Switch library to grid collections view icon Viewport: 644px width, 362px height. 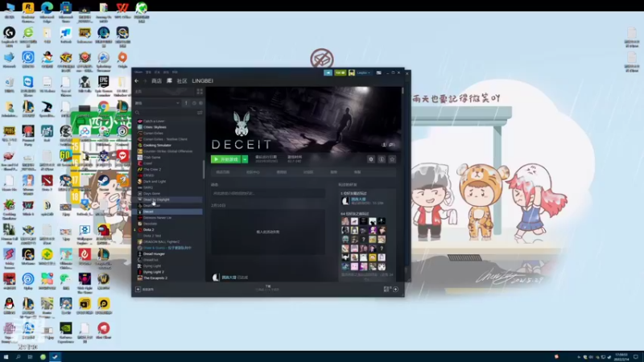200,92
